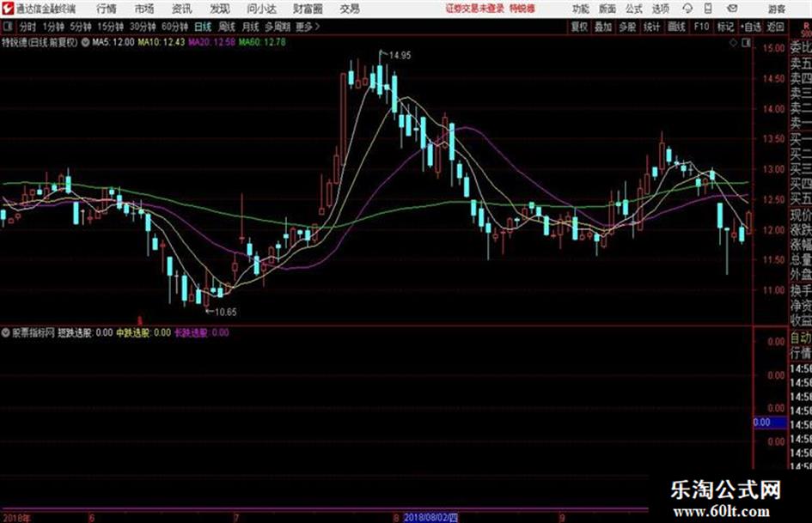Open the 市场 menu

click(144, 9)
